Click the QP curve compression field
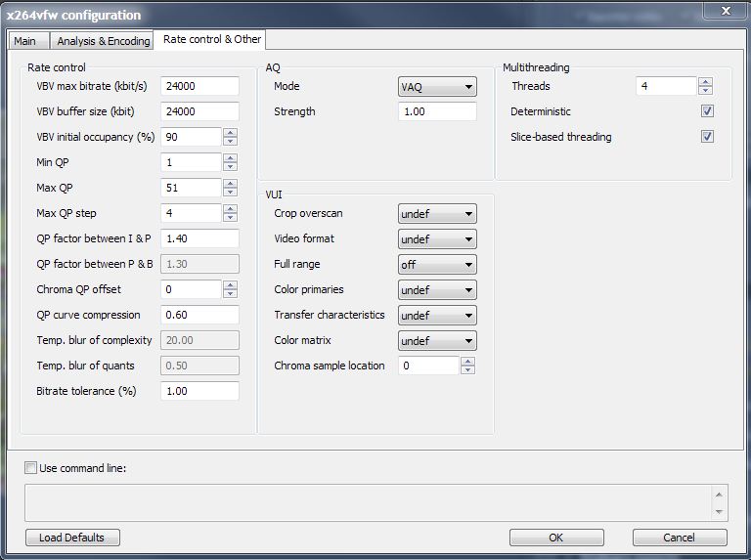The height and width of the screenshot is (560, 751). click(x=199, y=315)
